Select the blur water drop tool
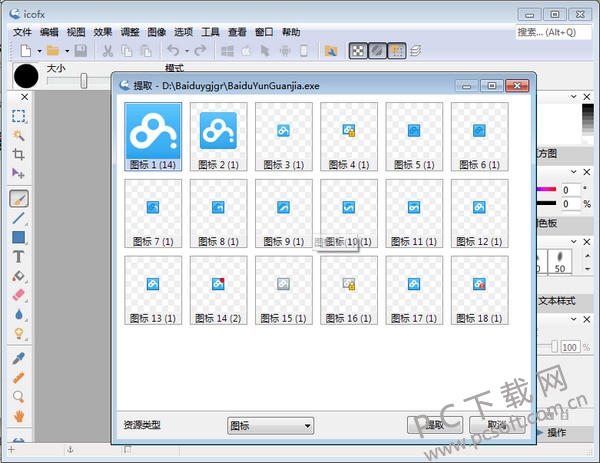The image size is (600, 463). coord(18,315)
